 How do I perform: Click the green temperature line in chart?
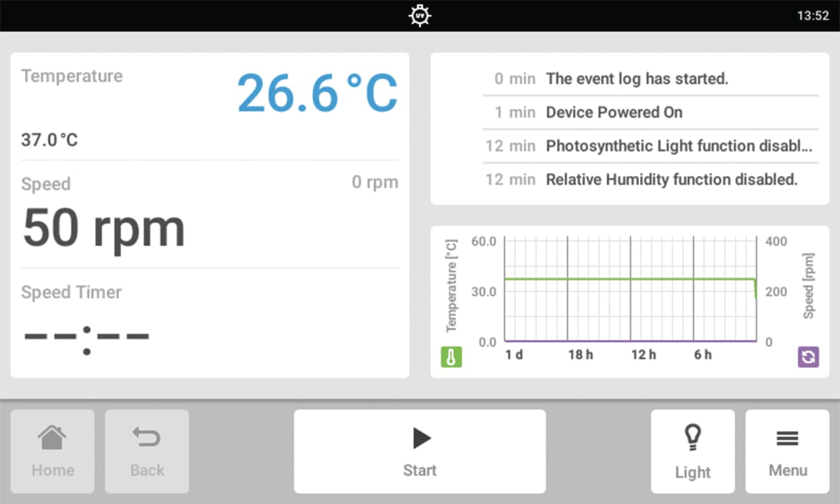click(x=630, y=279)
